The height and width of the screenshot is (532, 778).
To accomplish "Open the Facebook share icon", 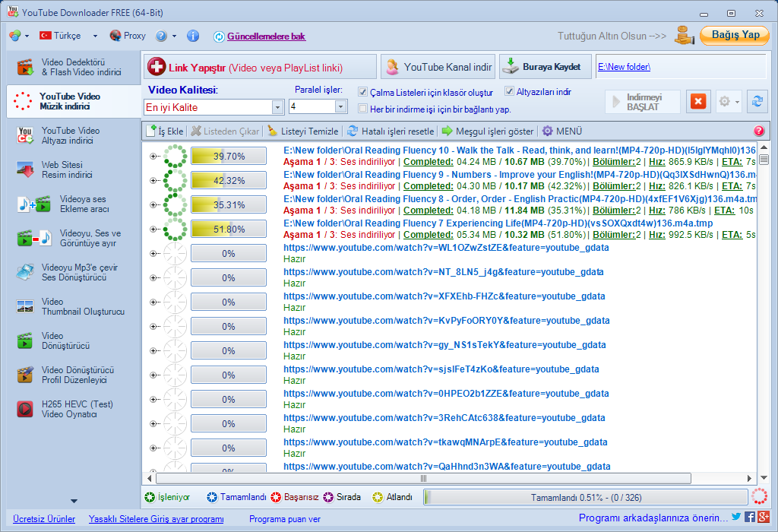I will click(750, 518).
